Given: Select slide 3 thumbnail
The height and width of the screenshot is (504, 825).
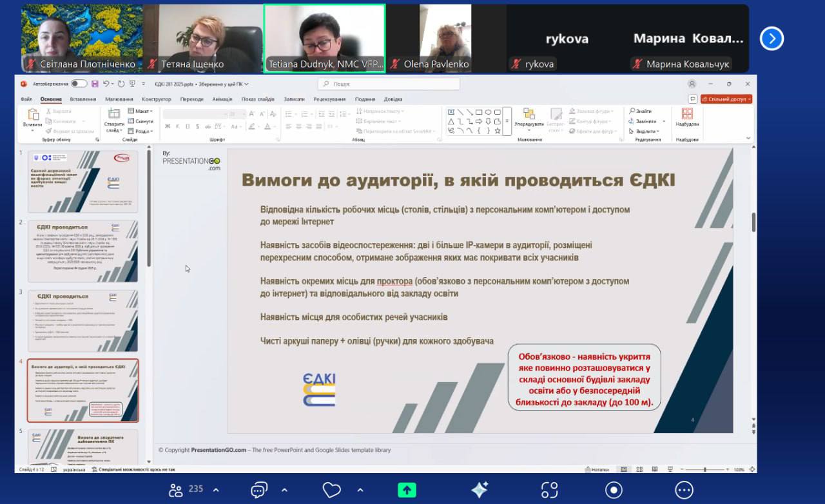Looking at the screenshot, I should 82,320.
